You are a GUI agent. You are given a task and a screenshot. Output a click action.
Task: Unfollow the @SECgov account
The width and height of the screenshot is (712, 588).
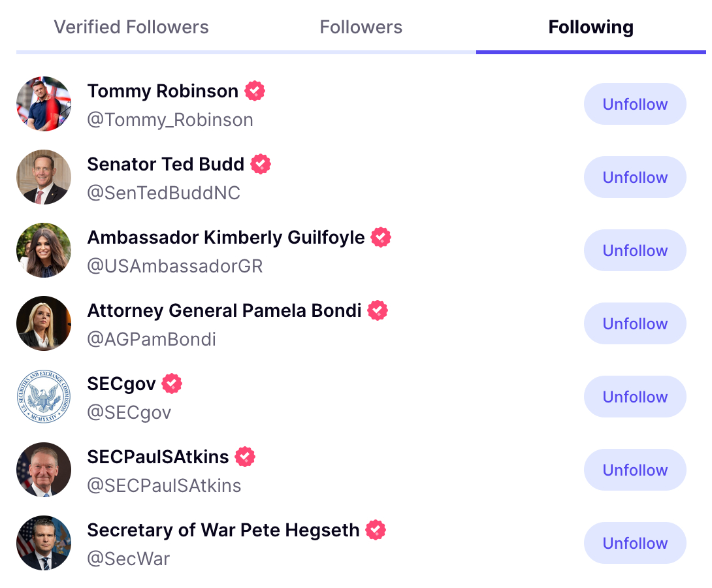click(635, 397)
